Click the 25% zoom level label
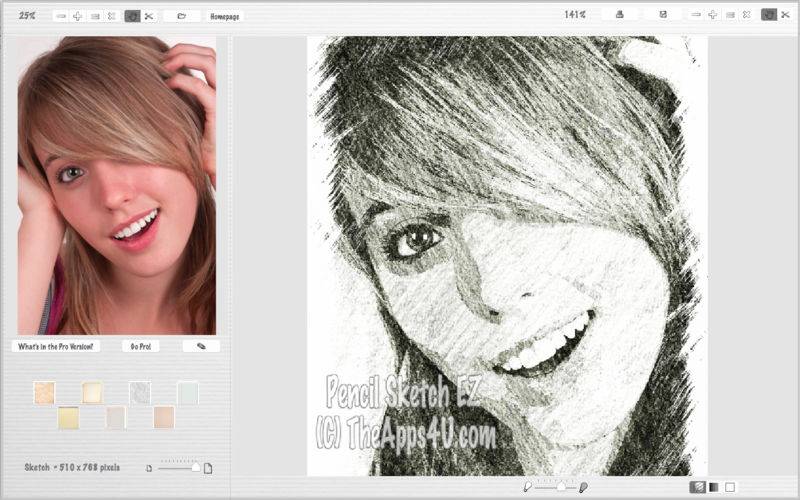The height and width of the screenshot is (500, 800). (27, 16)
